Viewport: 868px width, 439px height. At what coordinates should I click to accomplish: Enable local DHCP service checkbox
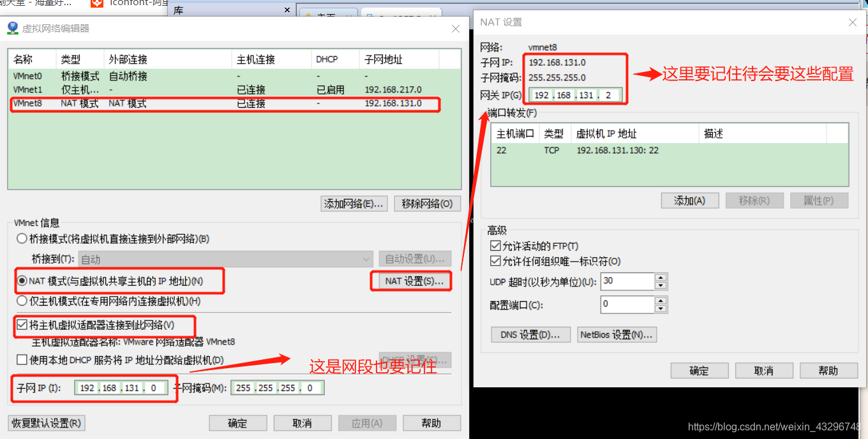tap(22, 360)
